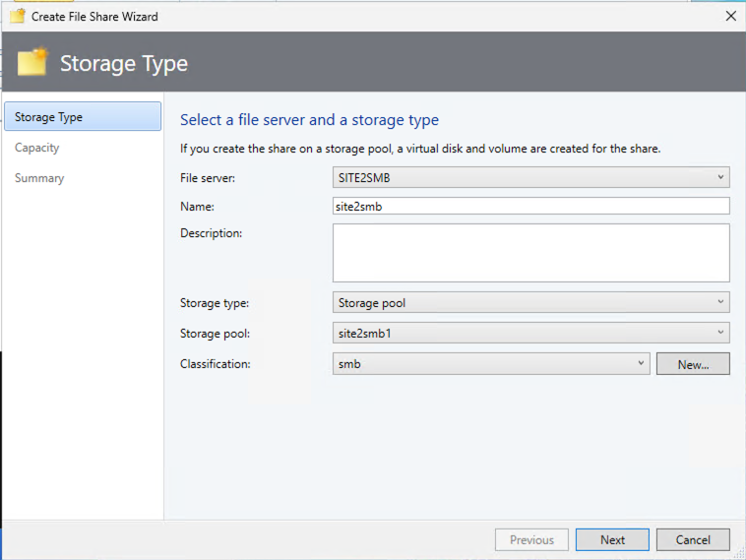746x560 pixels.
Task: Open the Storage type dropdown
Action: [531, 302]
